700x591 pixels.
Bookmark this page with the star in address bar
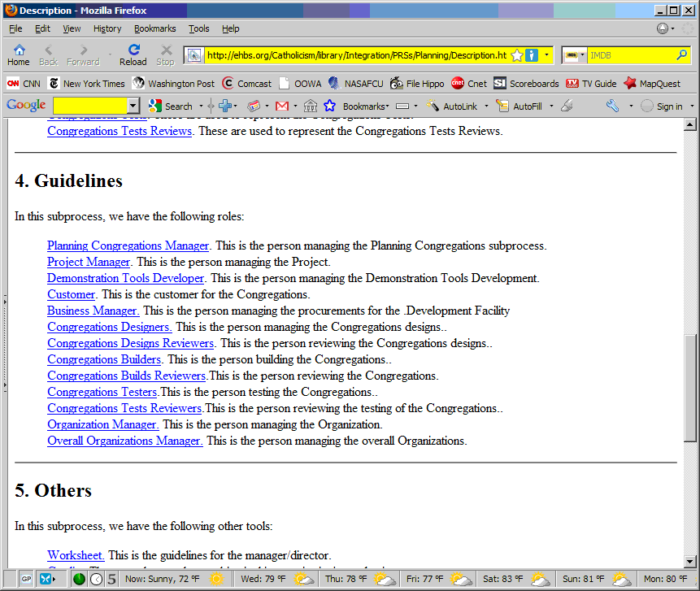point(517,55)
